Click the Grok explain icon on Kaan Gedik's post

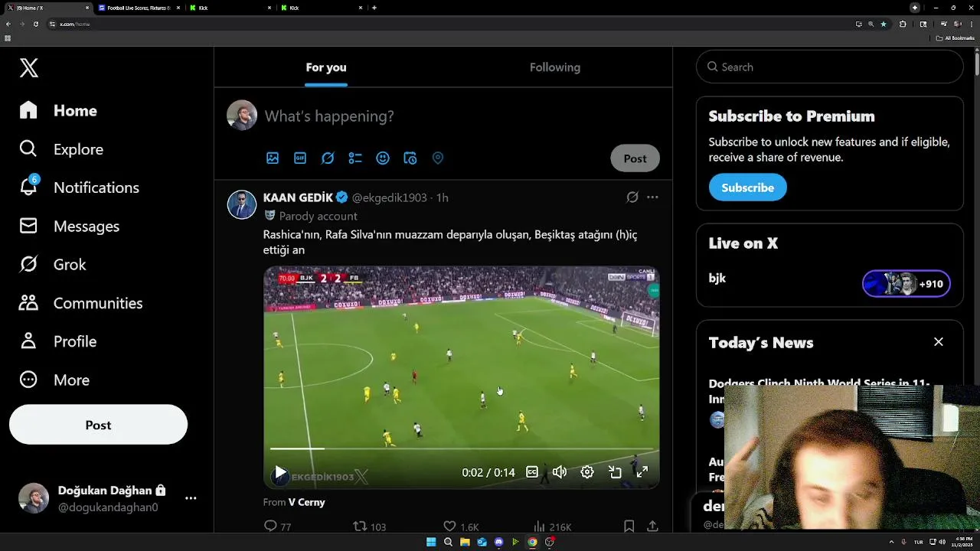pyautogui.click(x=632, y=197)
